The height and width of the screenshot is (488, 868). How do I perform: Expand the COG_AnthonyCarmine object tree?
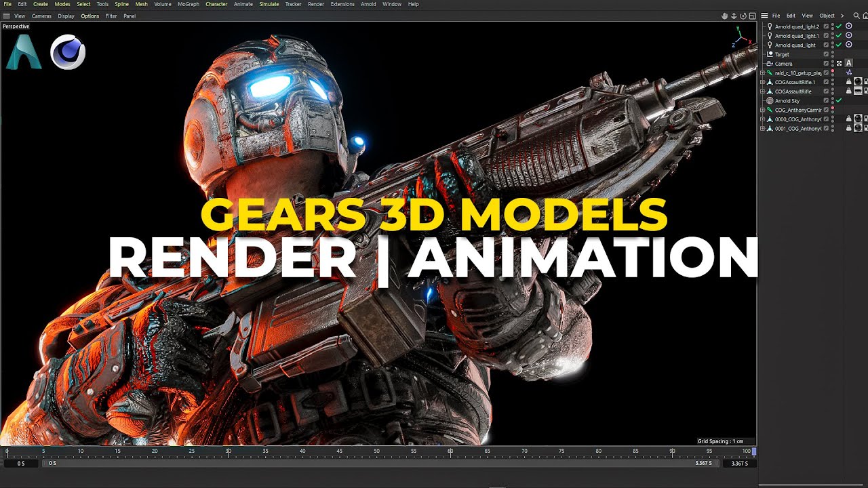tap(762, 110)
